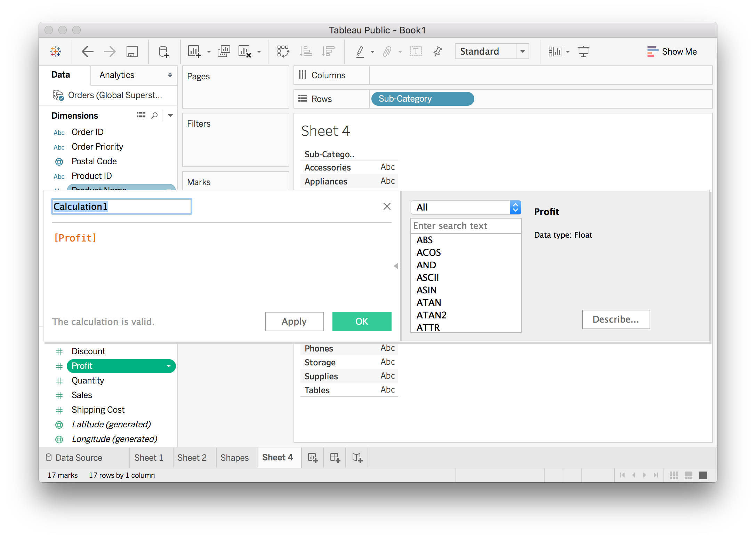Click the Enter search text field

[465, 226]
